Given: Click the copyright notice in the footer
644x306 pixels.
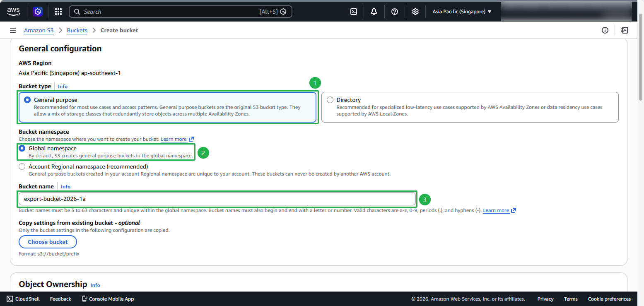Looking at the screenshot, I should 468,299.
